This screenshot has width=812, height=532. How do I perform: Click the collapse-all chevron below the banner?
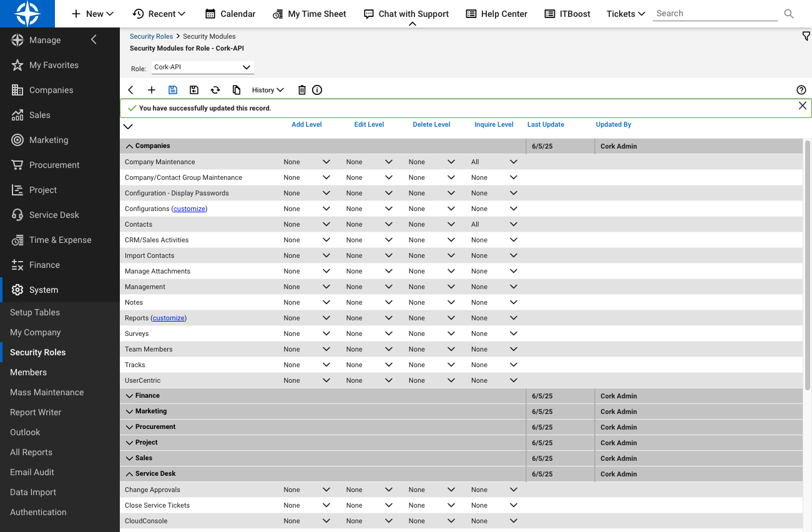(x=128, y=126)
